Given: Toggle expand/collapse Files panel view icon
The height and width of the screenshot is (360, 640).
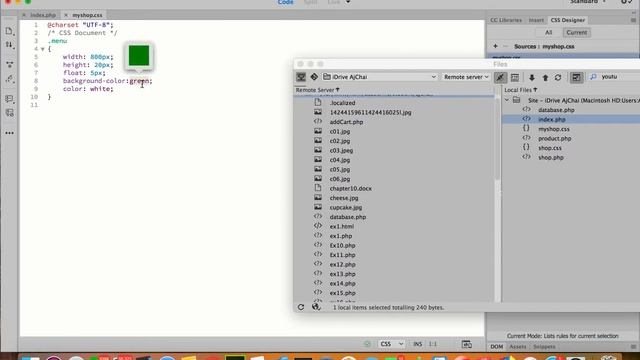Looking at the screenshot, I should (576, 77).
